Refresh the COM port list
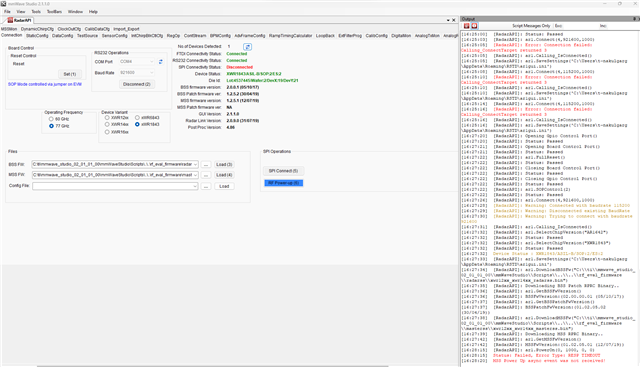Viewport: 640px width, 367px height. [x=161, y=62]
